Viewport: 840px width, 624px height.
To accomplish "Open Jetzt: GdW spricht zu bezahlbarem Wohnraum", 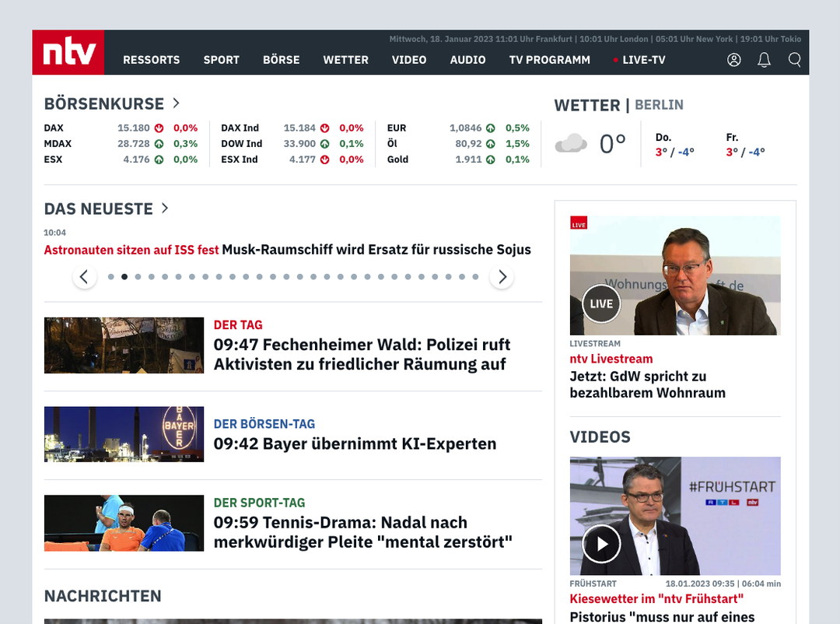I will (x=647, y=384).
